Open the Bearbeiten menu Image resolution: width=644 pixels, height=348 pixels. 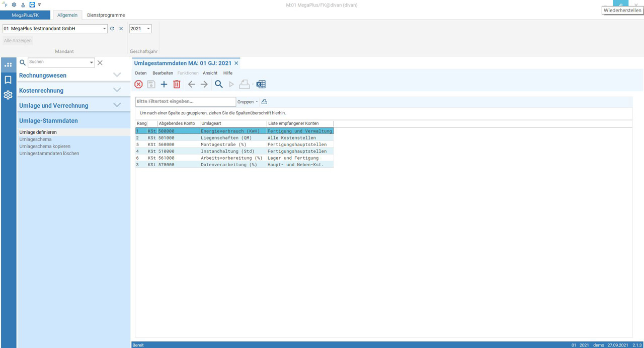point(163,73)
